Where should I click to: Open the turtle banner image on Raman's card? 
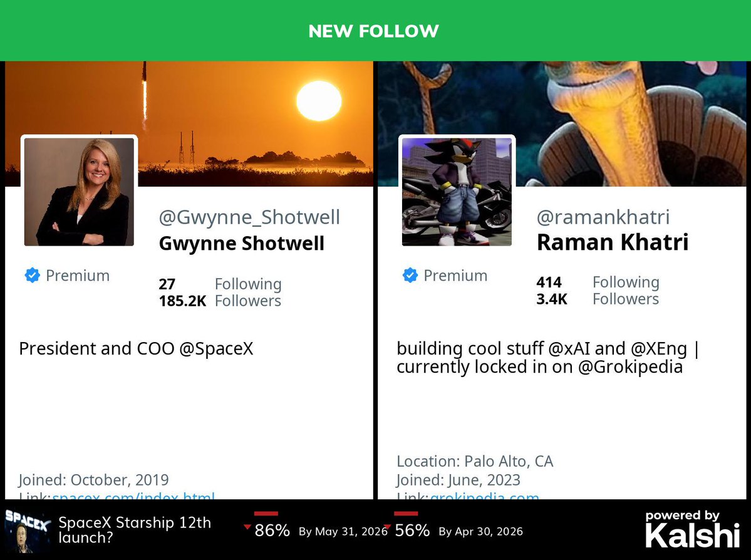point(562,123)
